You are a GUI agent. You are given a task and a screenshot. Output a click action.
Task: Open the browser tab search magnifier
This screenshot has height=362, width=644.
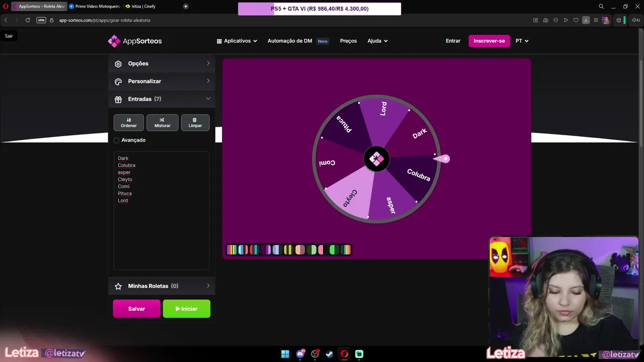click(601, 7)
